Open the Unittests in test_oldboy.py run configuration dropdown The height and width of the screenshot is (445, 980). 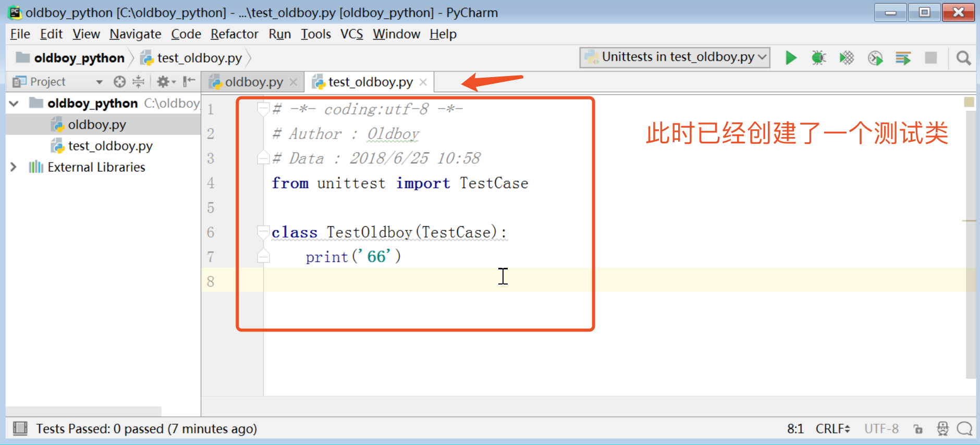pos(675,57)
